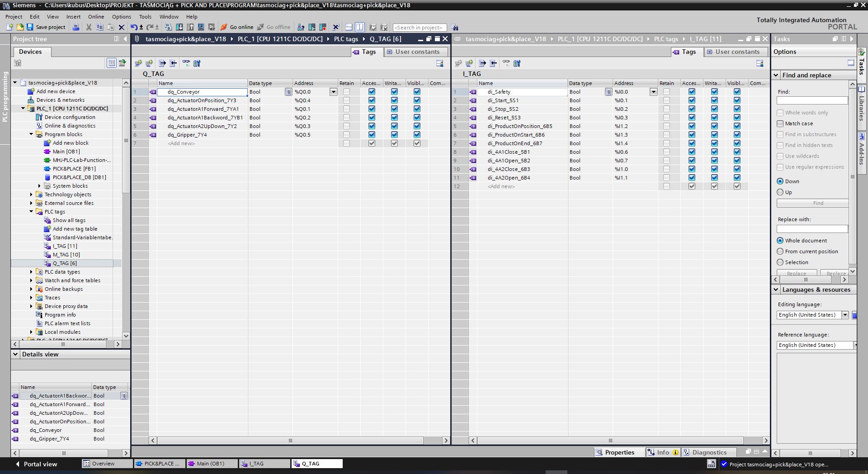Toggle Retain checkbox for dq_Conveyor
Image resolution: width=868 pixels, height=474 pixels.
click(x=346, y=92)
